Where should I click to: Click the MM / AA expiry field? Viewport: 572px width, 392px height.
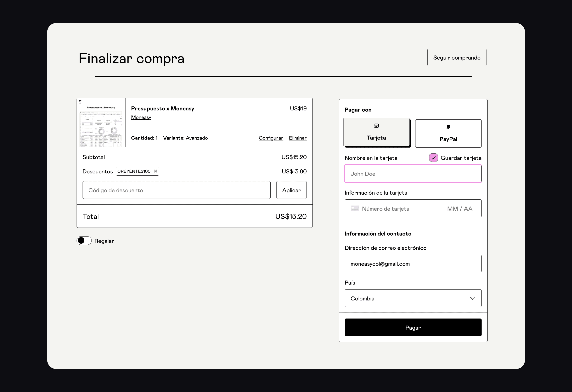point(460,209)
